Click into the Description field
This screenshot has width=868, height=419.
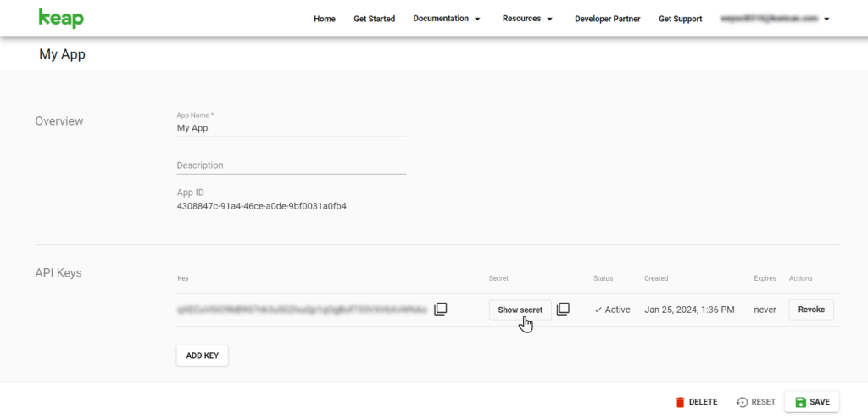click(x=292, y=165)
